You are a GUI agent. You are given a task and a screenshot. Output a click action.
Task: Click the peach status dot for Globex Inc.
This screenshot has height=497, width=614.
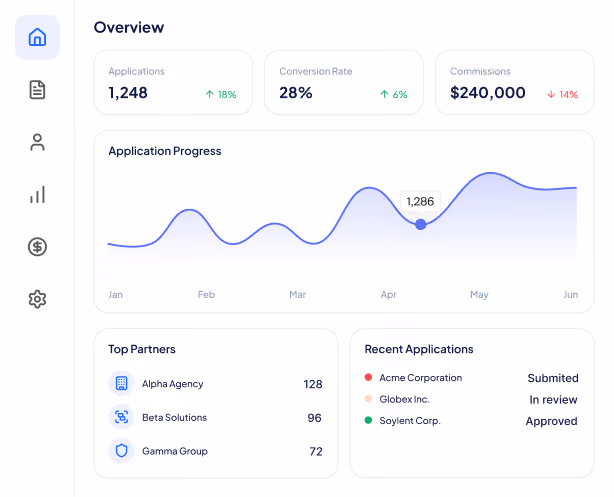coord(368,399)
